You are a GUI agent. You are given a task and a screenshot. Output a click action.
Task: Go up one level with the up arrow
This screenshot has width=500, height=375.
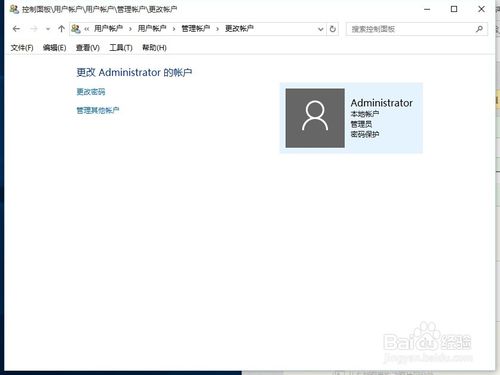61,29
